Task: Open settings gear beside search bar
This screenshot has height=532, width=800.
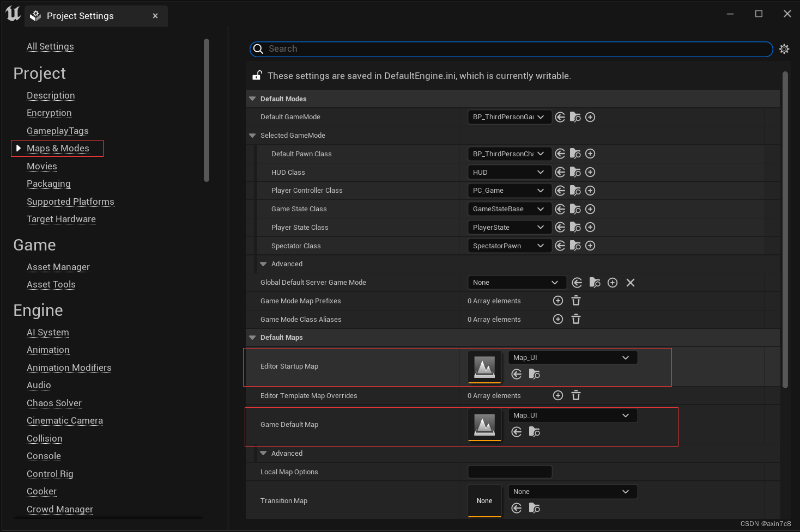Action: 784,49
